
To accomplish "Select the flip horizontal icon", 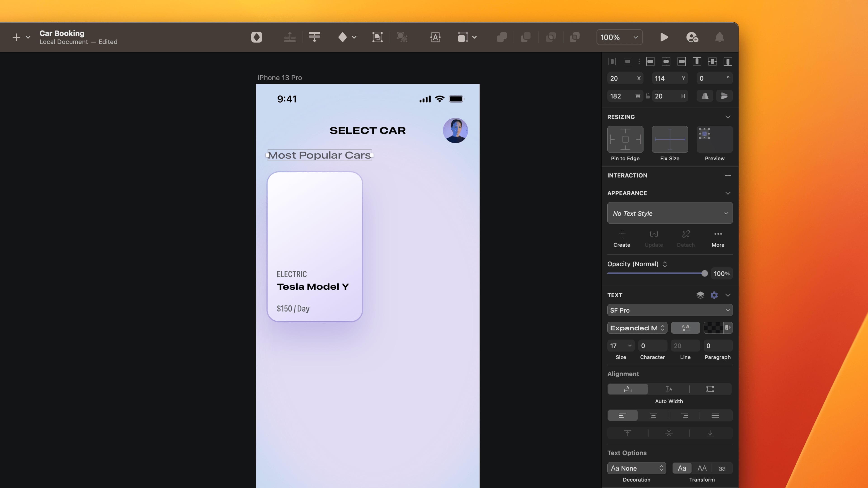I will tap(705, 96).
